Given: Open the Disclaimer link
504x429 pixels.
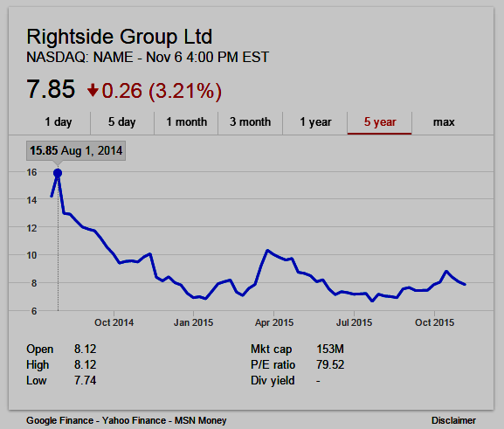Looking at the screenshot, I should tap(453, 420).
